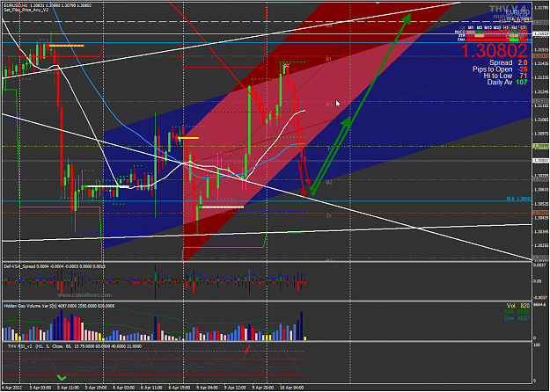This screenshot has width=550, height=392.
Task: Select the 50.0 Fibonacci level label
Action: pos(517,199)
